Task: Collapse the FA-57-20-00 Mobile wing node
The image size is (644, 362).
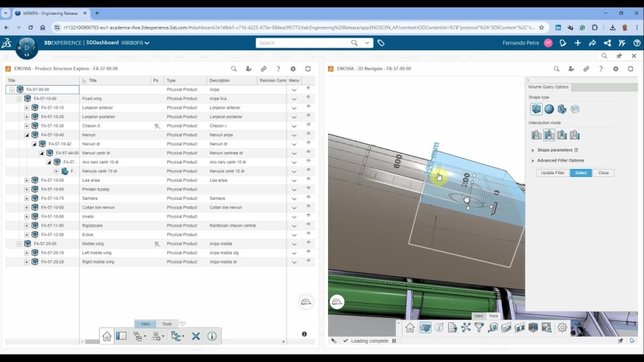Action: [19, 244]
